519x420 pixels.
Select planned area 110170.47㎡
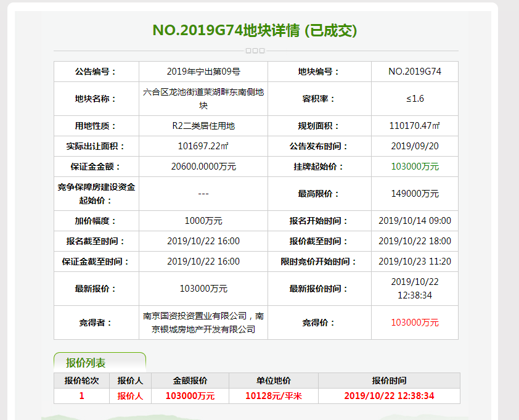pyautogui.click(x=415, y=126)
